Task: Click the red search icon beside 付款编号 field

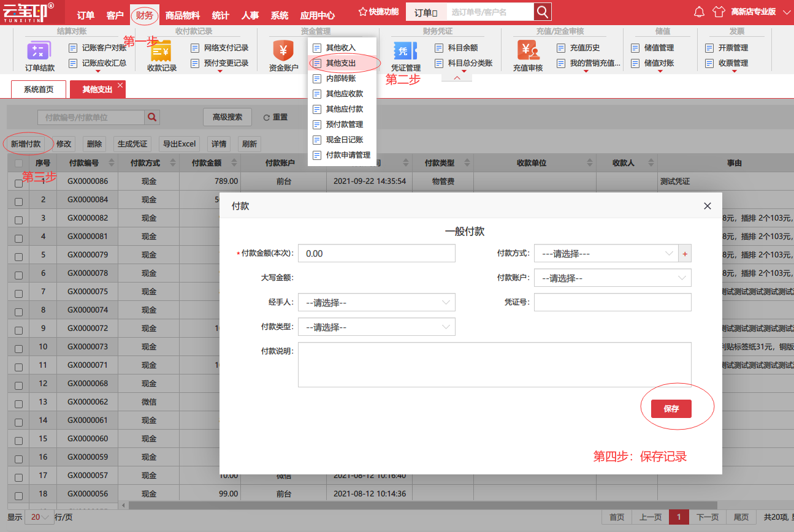Action: coord(152,116)
